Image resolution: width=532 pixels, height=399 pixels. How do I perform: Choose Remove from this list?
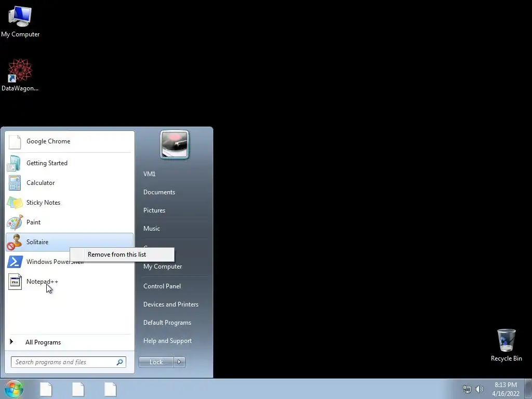(122, 255)
